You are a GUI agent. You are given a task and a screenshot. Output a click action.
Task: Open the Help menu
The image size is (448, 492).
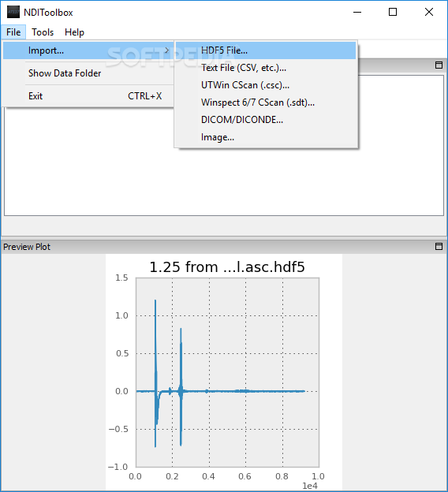[x=74, y=32]
